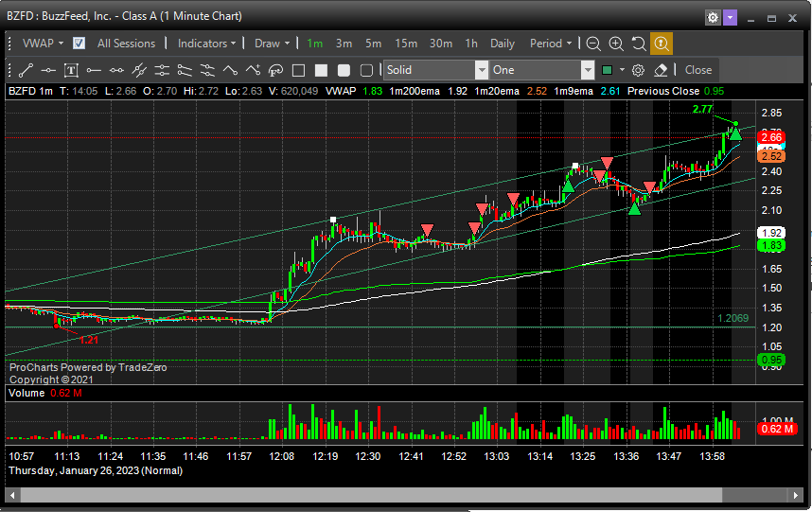The height and width of the screenshot is (512, 812).
Task: Select the ray line drawing tool
Action: tap(94, 70)
